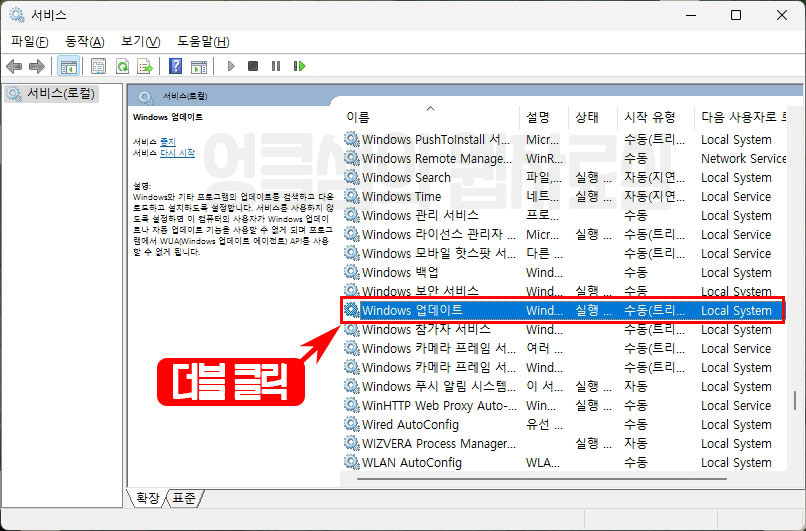Click the Start Service play icon
The width and height of the screenshot is (806, 531).
click(231, 66)
